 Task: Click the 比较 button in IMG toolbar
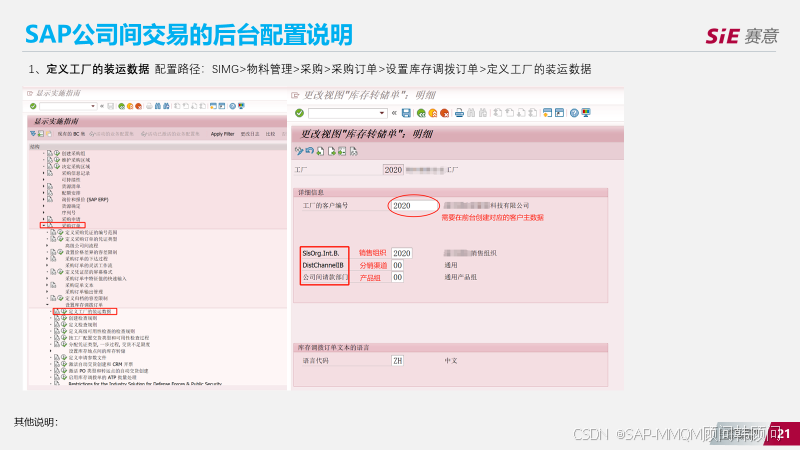(x=270, y=134)
